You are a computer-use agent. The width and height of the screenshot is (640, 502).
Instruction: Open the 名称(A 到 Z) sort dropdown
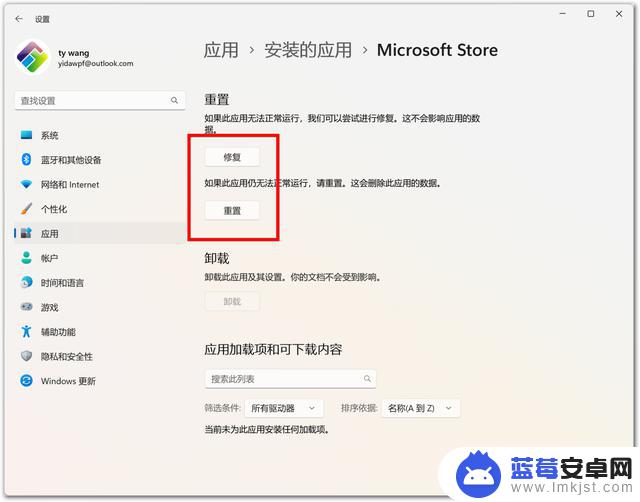420,408
